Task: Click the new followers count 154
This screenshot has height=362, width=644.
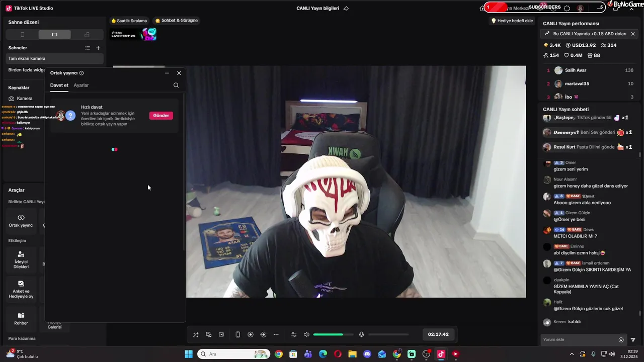Action: [551, 55]
